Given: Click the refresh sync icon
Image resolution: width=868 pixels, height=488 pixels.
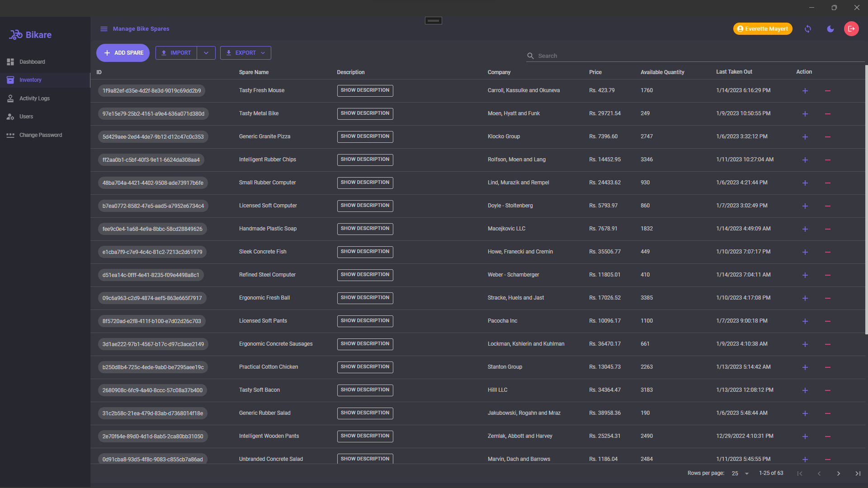Looking at the screenshot, I should (x=808, y=29).
